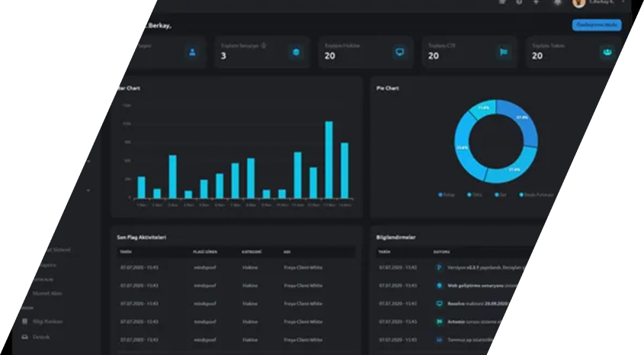Toggle the Deşifre Fırtınası legend item
The image size is (644, 355).
tap(537, 195)
